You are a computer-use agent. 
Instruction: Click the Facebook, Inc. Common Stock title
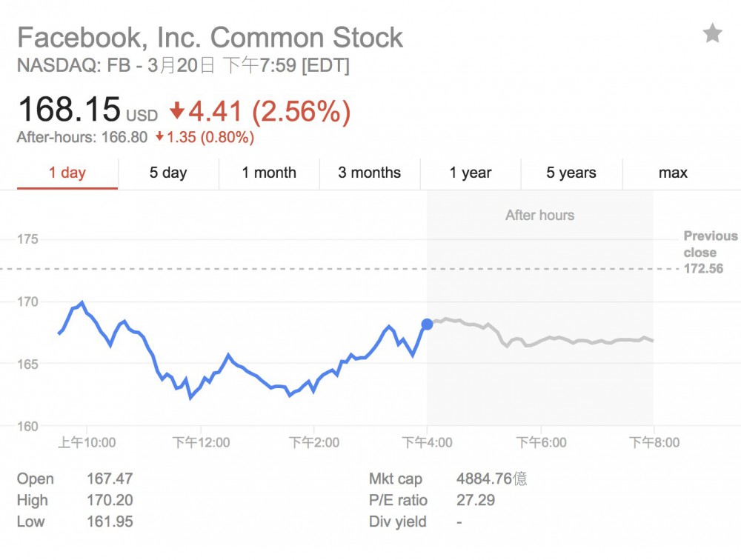pyautogui.click(x=210, y=37)
